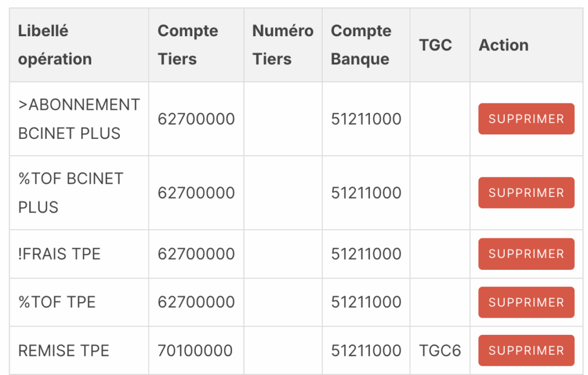Viewport: 588px width, 375px height.
Task: Click the TGC6 value cell
Action: [440, 350]
